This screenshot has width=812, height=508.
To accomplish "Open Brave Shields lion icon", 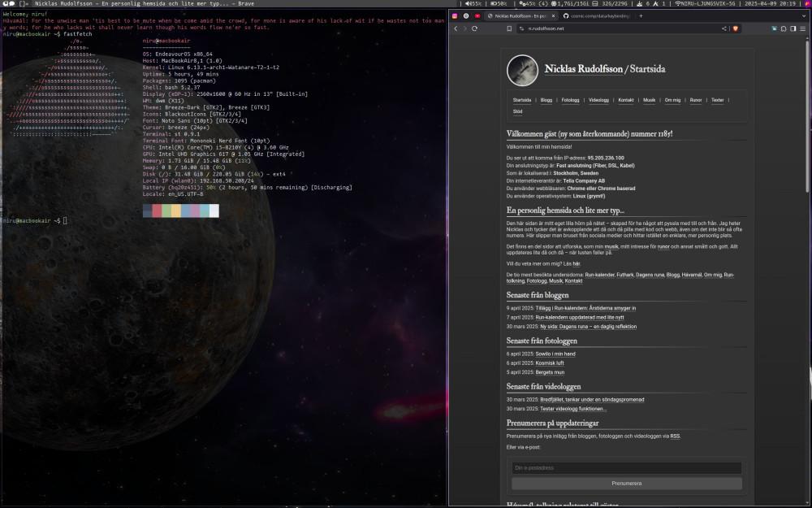I will 735,28.
